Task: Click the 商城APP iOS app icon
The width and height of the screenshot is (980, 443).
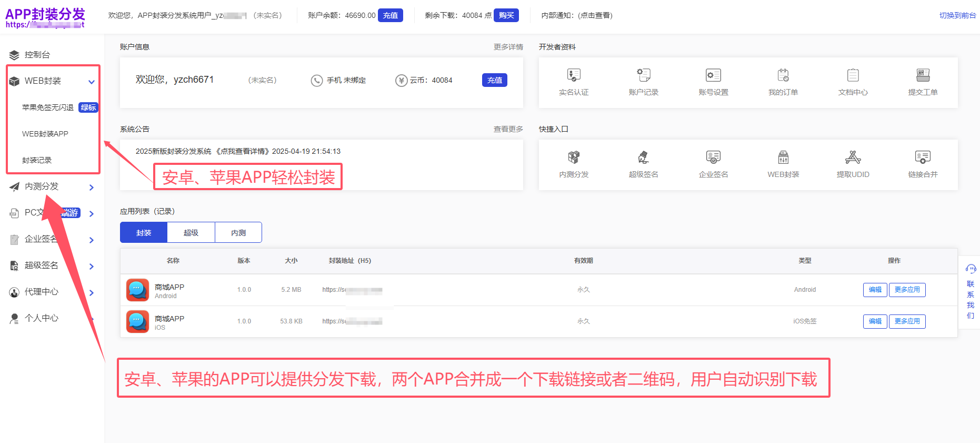Action: 137,321
